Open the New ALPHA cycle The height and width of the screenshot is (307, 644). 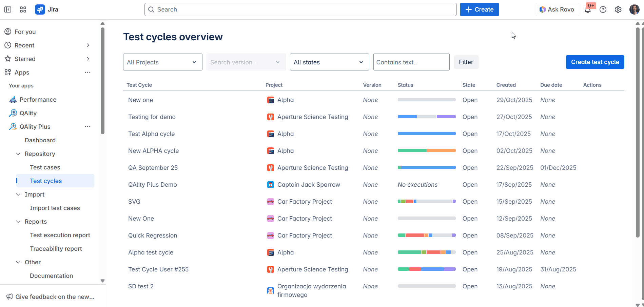[x=154, y=151]
